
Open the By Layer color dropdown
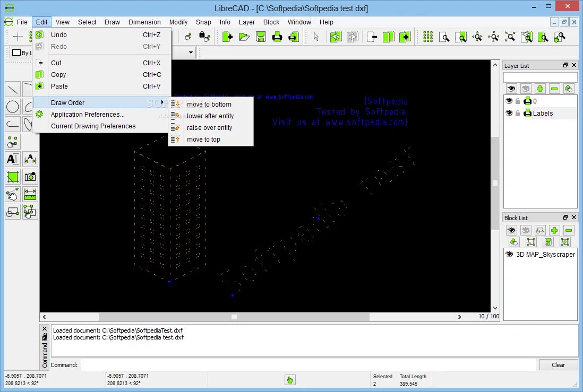21,53
